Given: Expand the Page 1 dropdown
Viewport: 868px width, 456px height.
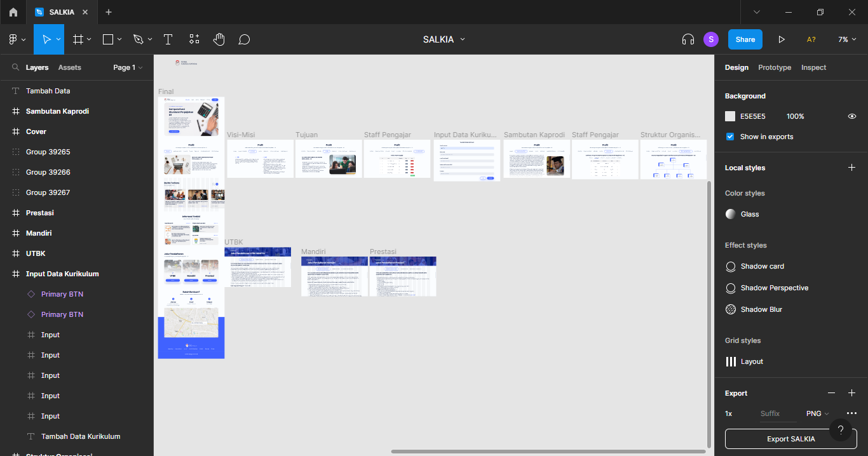Looking at the screenshot, I should tap(128, 67).
